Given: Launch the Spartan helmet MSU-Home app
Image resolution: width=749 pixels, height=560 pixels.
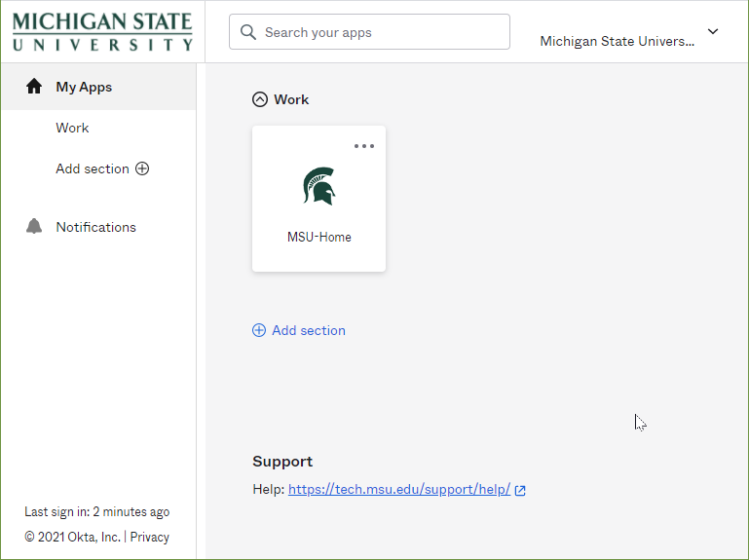Looking at the screenshot, I should pyautogui.click(x=318, y=186).
